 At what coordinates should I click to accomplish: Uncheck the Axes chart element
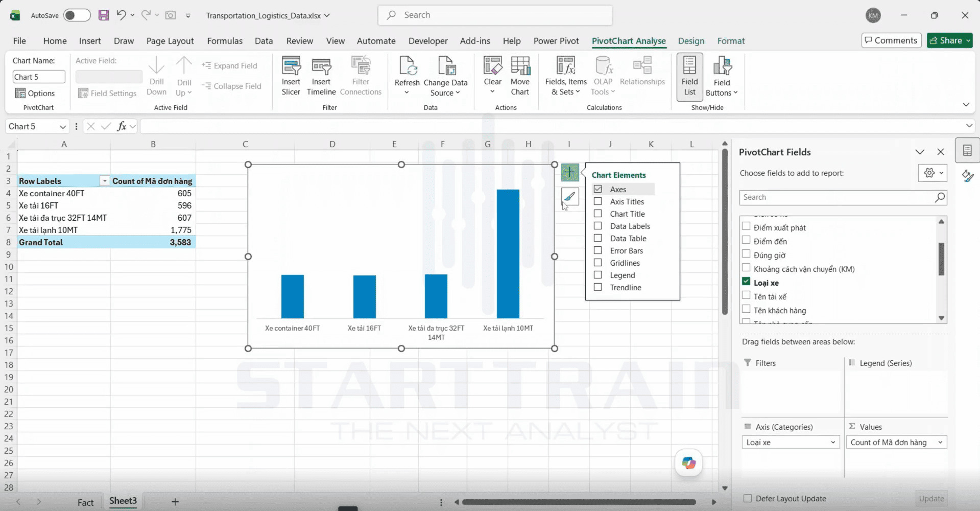[597, 189]
